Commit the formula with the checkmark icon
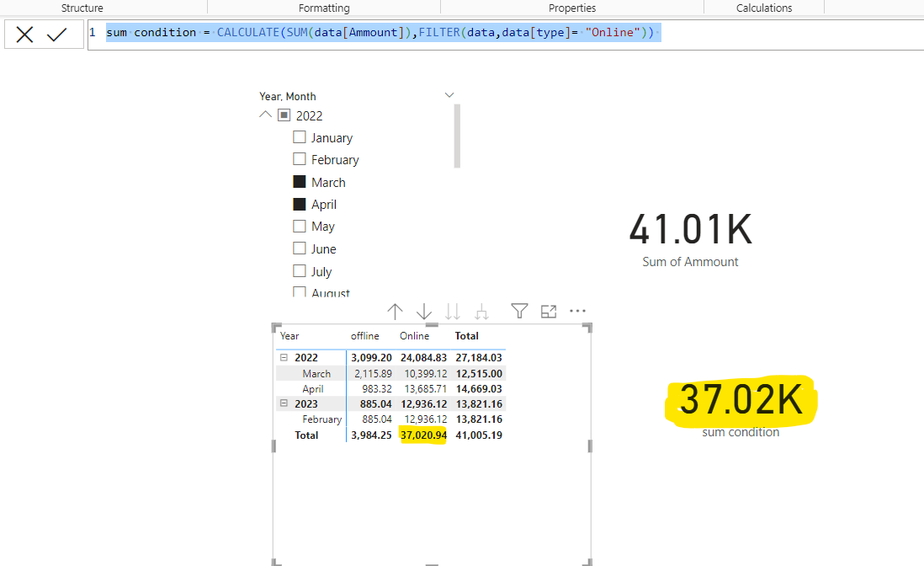 click(x=57, y=35)
